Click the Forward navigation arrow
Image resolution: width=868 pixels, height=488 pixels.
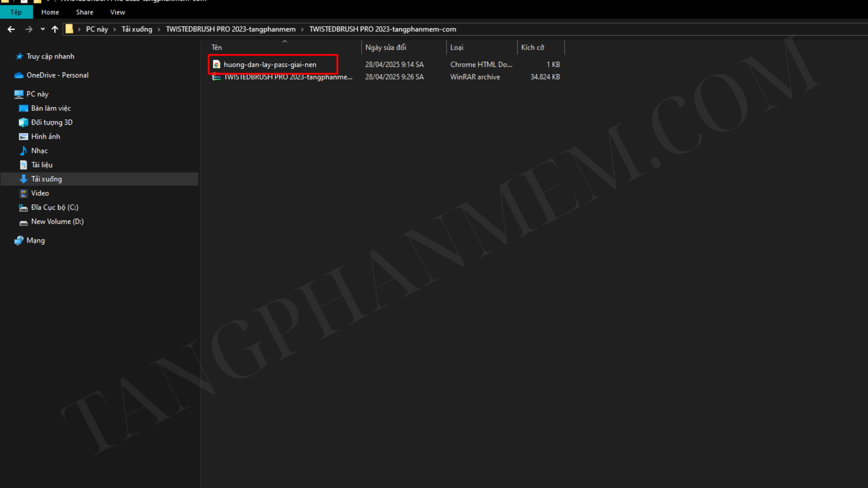click(x=28, y=29)
